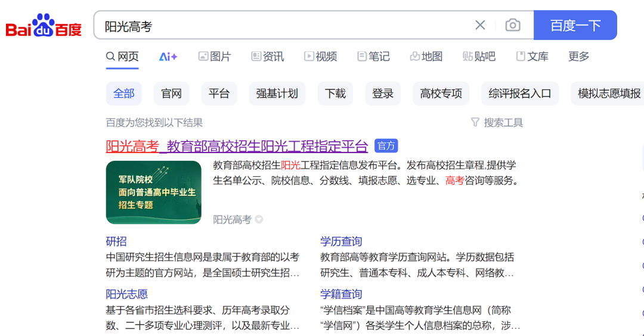Click the 军队院校 result thumbnail image

153,192
